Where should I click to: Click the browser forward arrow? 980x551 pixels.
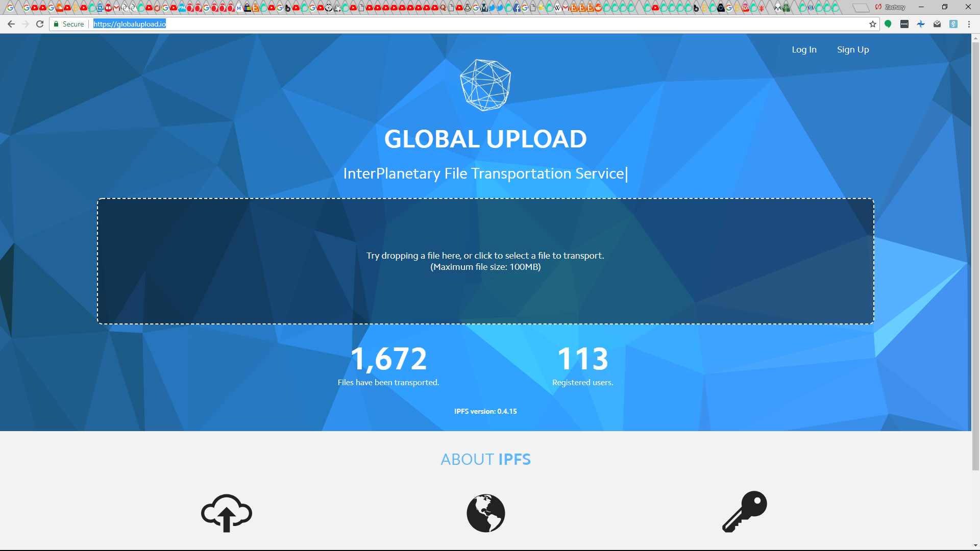(26, 24)
